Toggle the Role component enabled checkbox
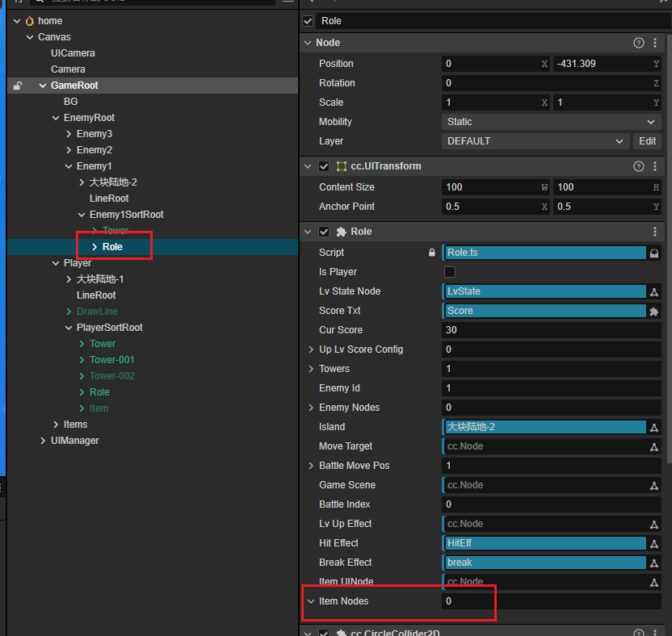672x636 pixels. [324, 232]
